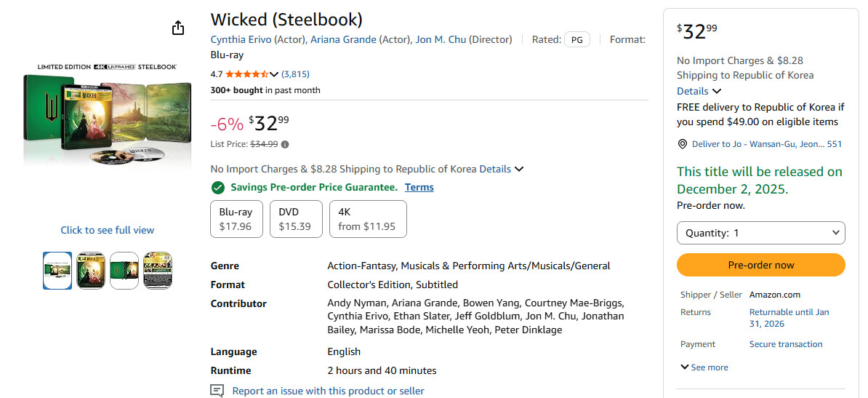Select the DVD $15.39 format option
The width and height of the screenshot is (868, 398).
click(x=296, y=219)
